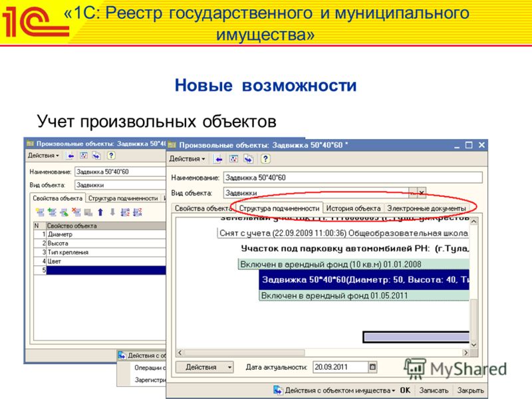Click horizontal scrollbar left arrow in structure pane

(180, 353)
